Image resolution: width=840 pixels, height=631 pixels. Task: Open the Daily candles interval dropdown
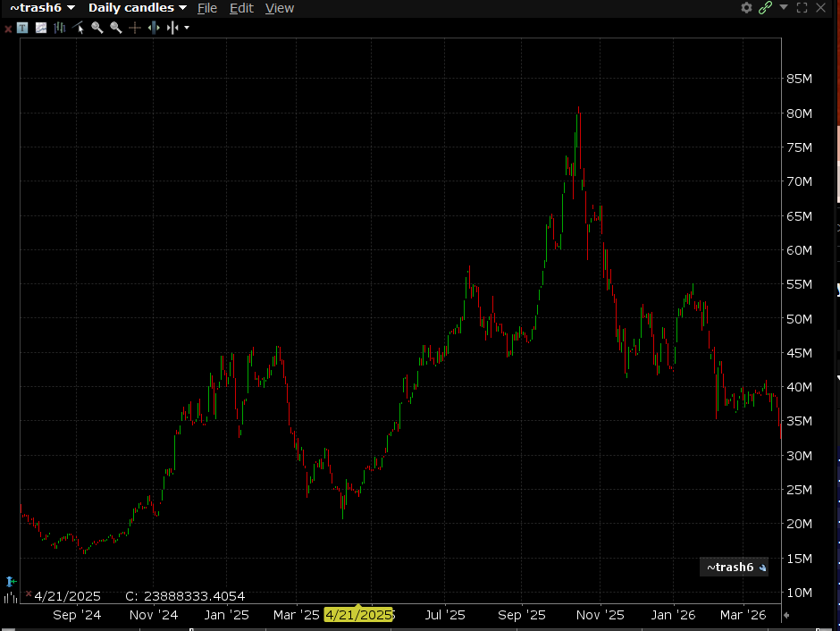click(137, 8)
